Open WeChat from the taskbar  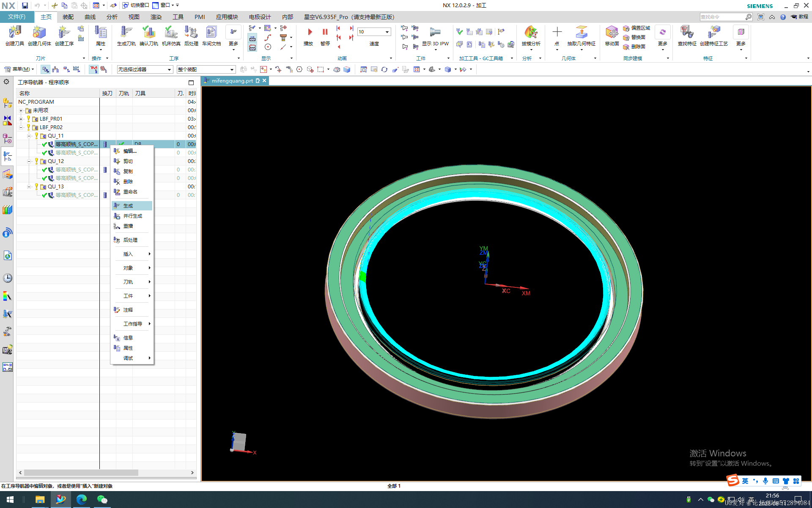point(102,500)
